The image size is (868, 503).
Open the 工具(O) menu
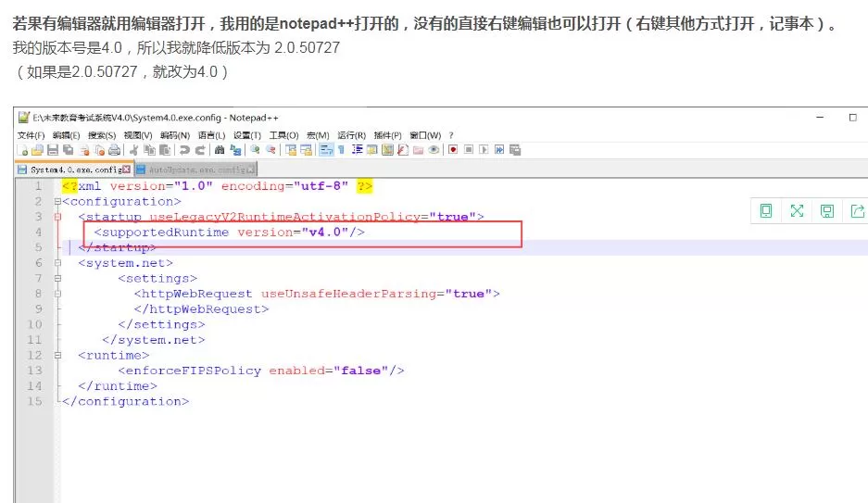click(283, 135)
